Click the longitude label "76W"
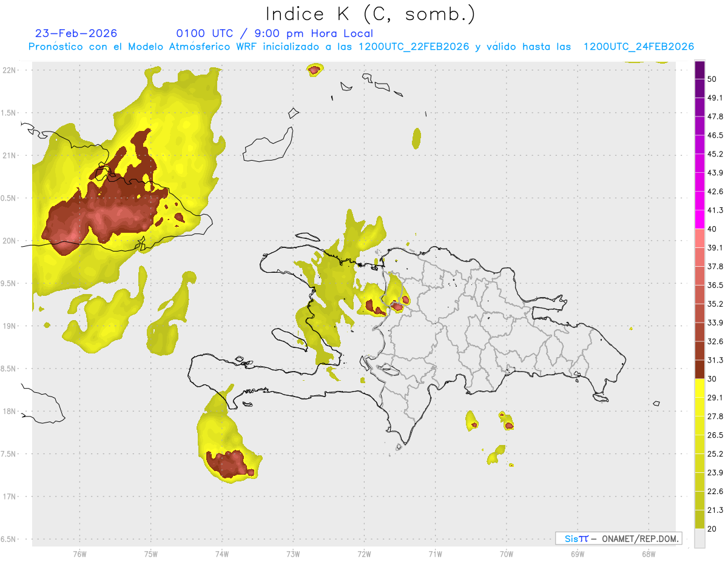The height and width of the screenshot is (562, 728). point(79,554)
